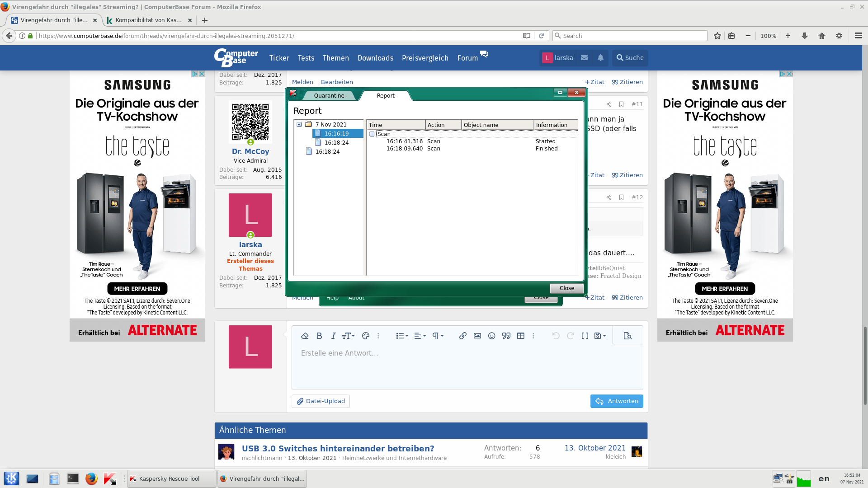The image size is (868, 488).
Task: Open the list options dropdown
Action: coord(402,336)
